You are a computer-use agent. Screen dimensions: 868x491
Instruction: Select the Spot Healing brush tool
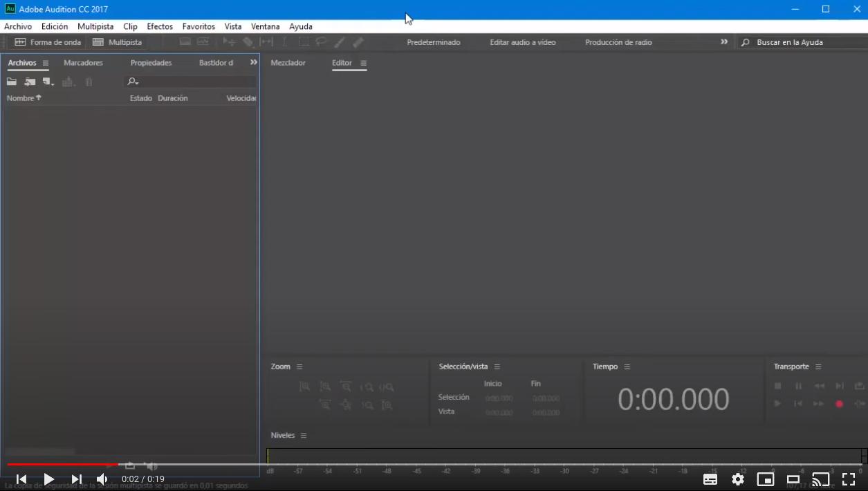click(358, 42)
